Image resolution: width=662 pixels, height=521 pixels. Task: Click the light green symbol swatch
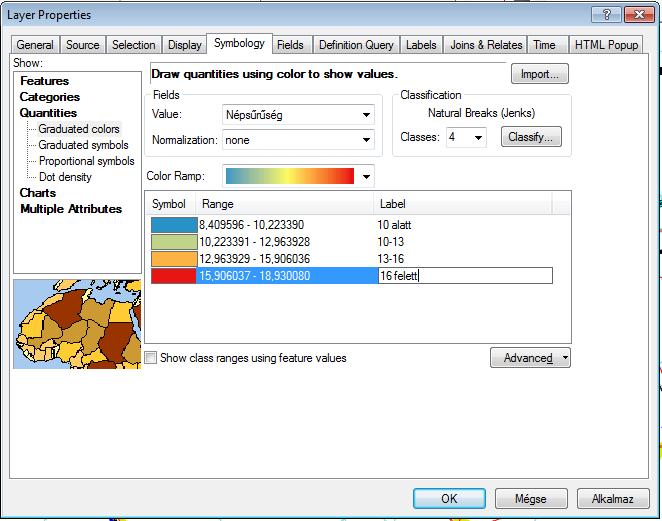174,242
